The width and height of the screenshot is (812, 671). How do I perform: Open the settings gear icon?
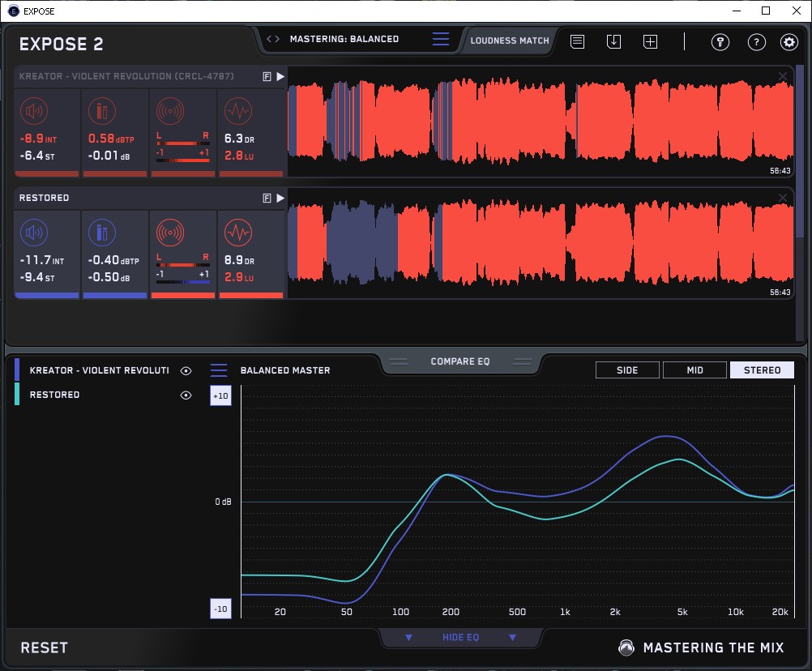point(788,42)
